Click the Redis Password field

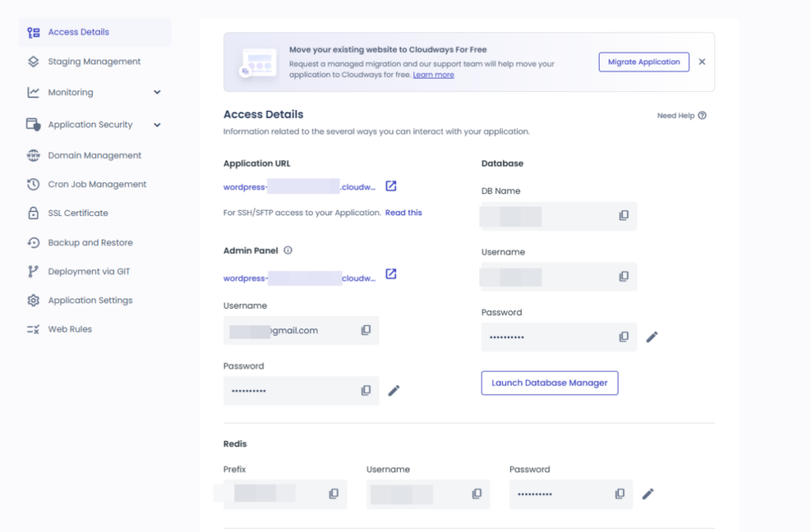(x=571, y=494)
